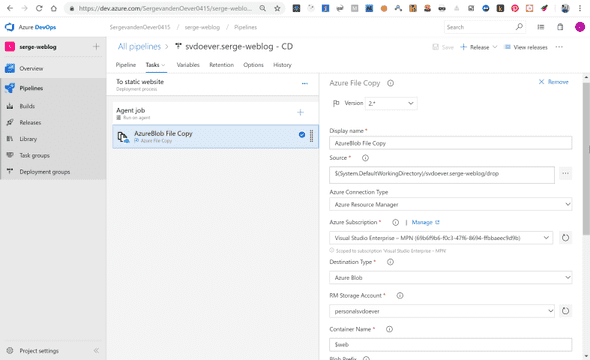Open Deployment groups in the sidebar
This screenshot has height=360, width=590.
pyautogui.click(x=44, y=172)
